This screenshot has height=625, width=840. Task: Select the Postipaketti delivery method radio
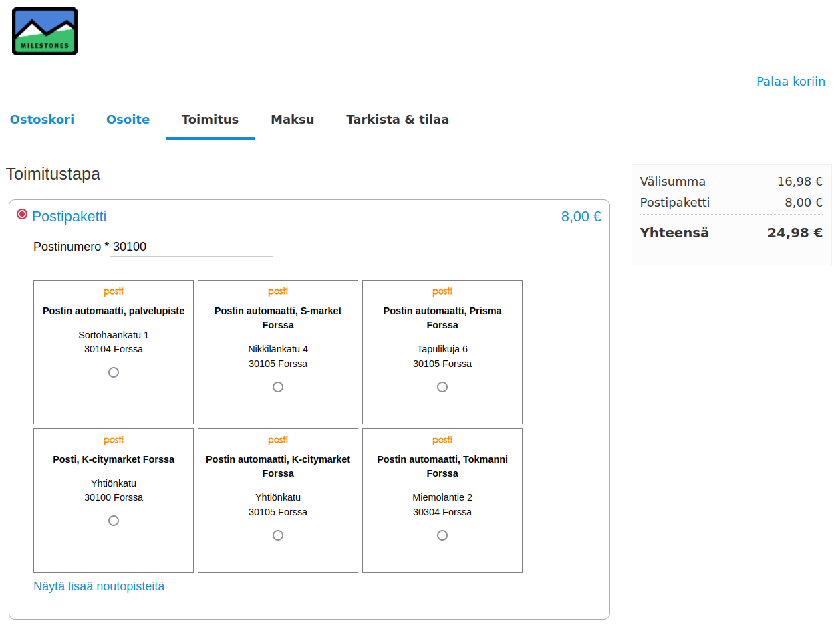[x=22, y=214]
